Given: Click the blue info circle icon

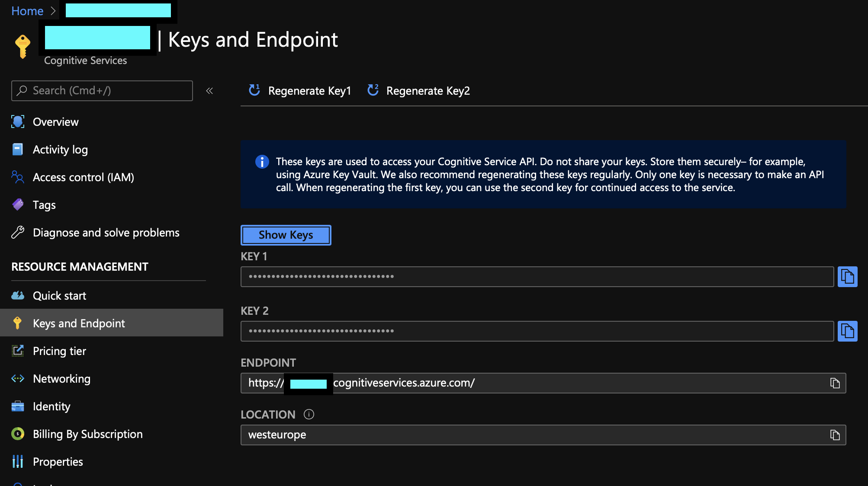Looking at the screenshot, I should pyautogui.click(x=262, y=162).
